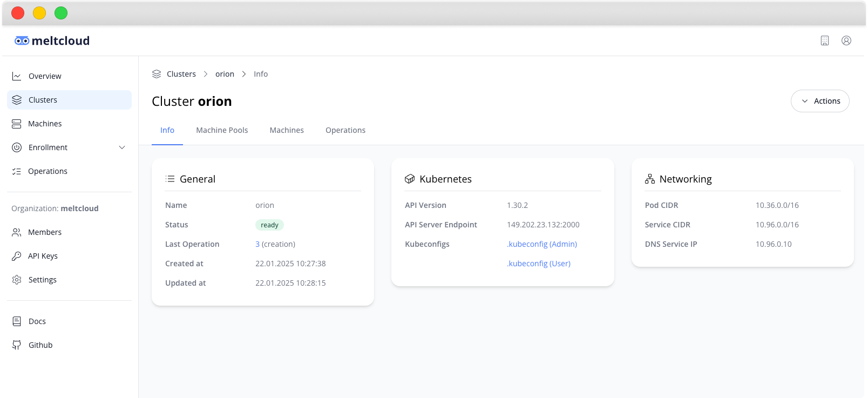Screen dimensions: 868x398
Task: Click the Github icon
Action: pos(17,345)
